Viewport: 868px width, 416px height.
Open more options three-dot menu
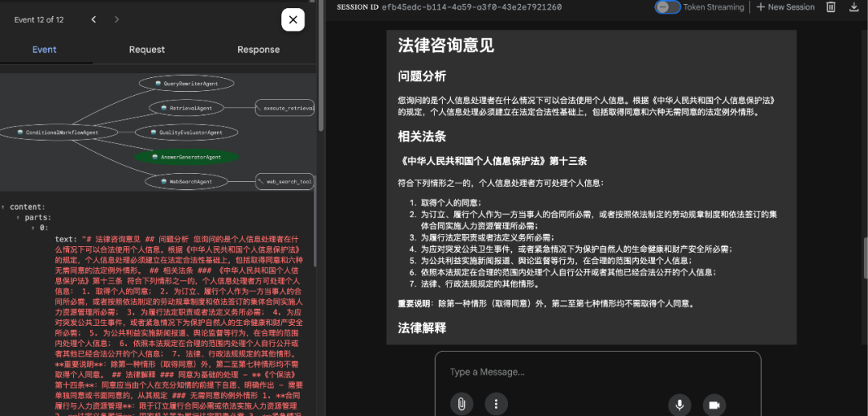(497, 405)
